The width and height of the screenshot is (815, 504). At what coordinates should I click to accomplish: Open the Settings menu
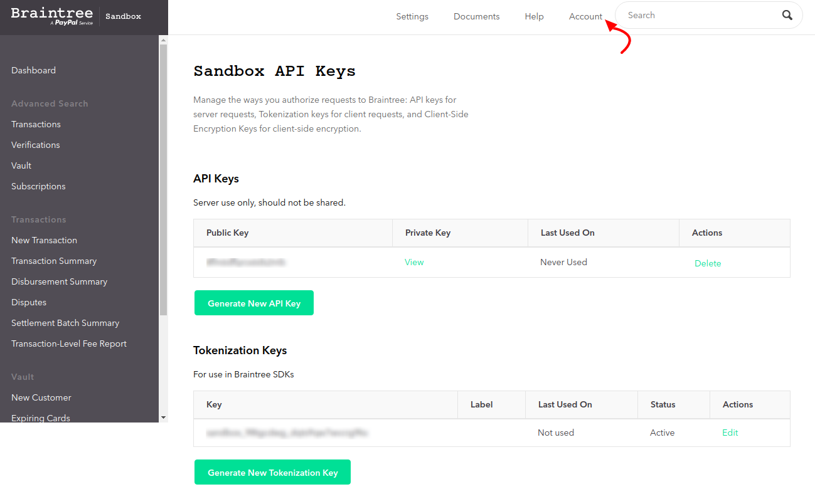point(412,16)
